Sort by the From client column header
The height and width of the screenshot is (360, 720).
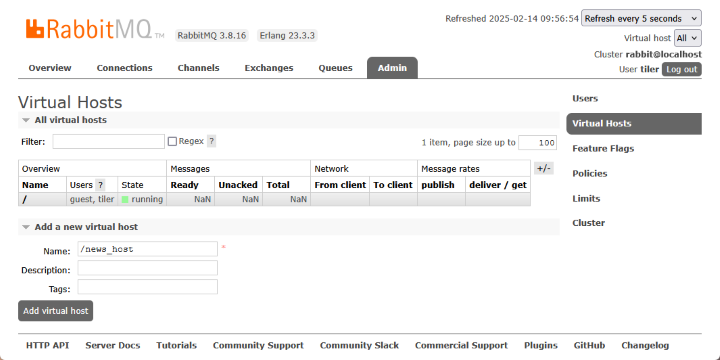(340, 185)
